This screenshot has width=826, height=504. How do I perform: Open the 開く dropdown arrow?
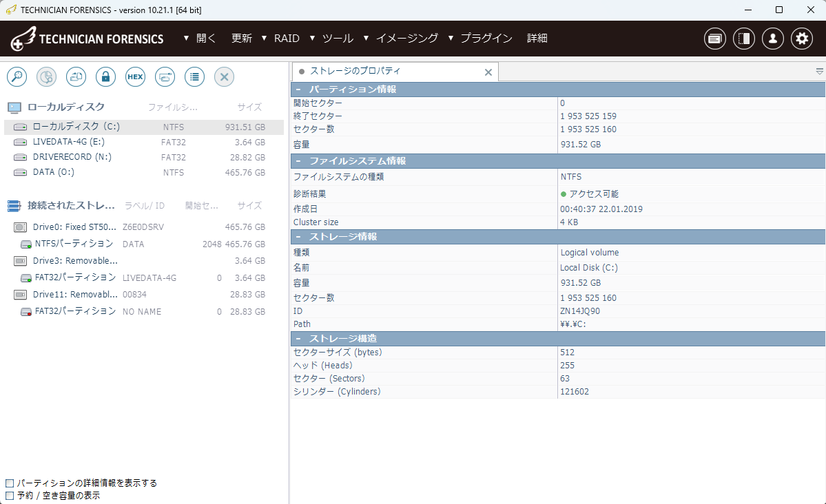coord(186,39)
